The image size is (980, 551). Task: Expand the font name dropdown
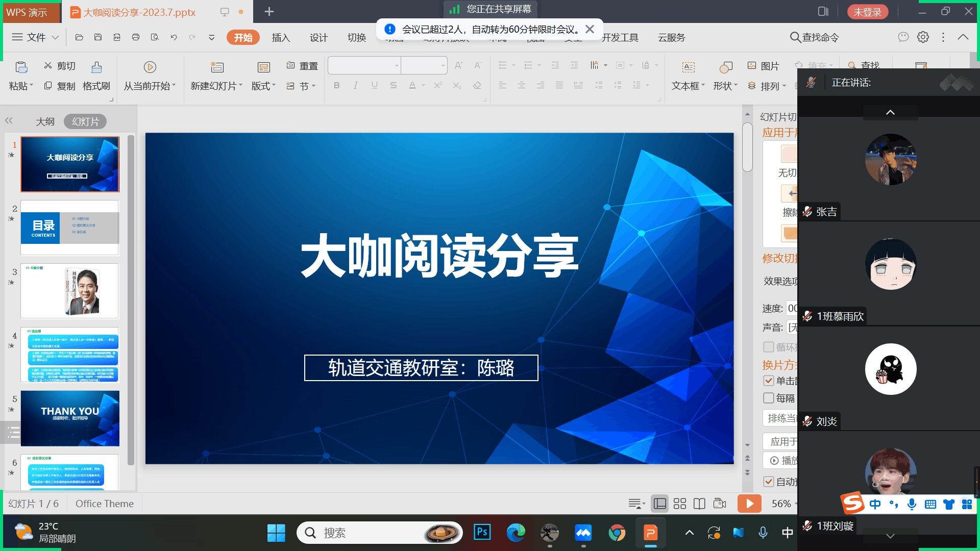(x=396, y=66)
